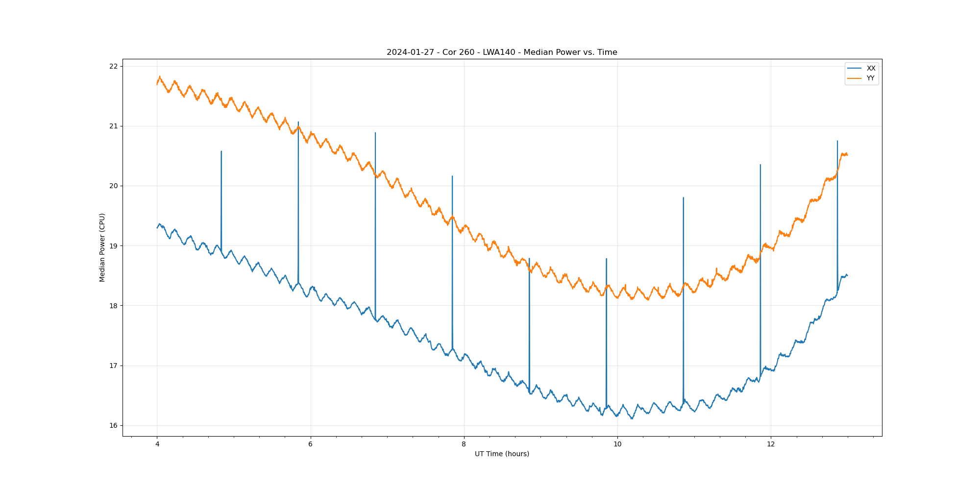Click the x-axis tick label 12
980x490 pixels.
[771, 444]
